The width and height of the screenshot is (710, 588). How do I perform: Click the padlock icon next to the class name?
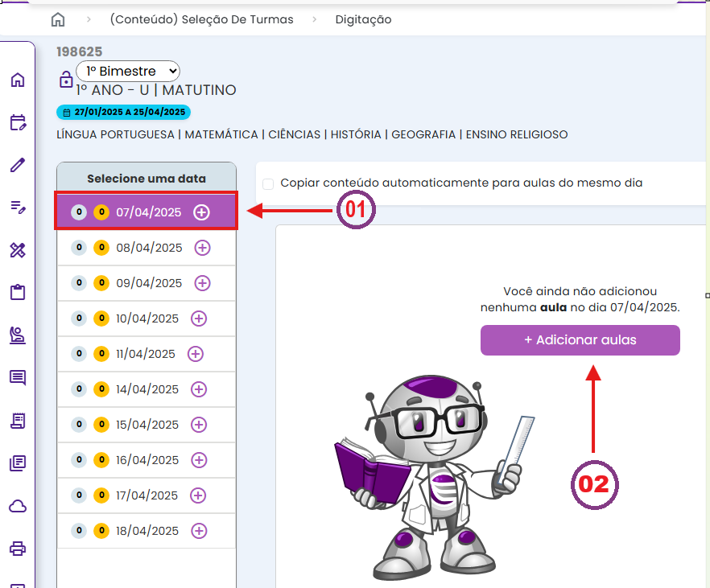pyautogui.click(x=65, y=80)
